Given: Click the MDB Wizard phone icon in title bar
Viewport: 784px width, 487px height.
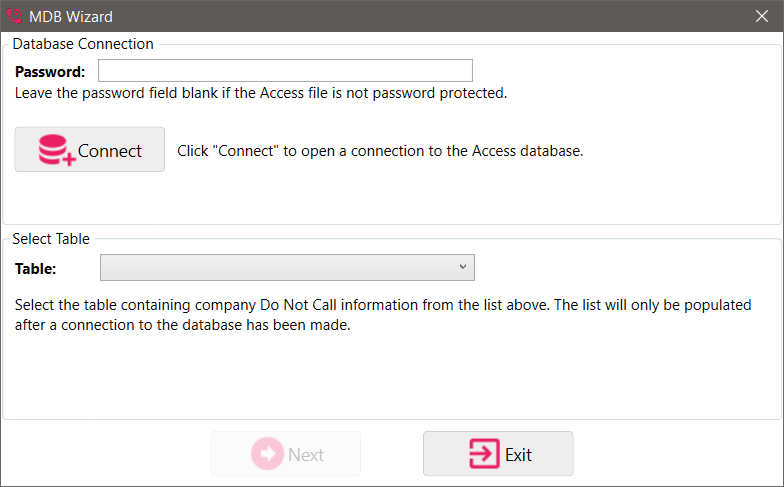Looking at the screenshot, I should pyautogui.click(x=14, y=16).
